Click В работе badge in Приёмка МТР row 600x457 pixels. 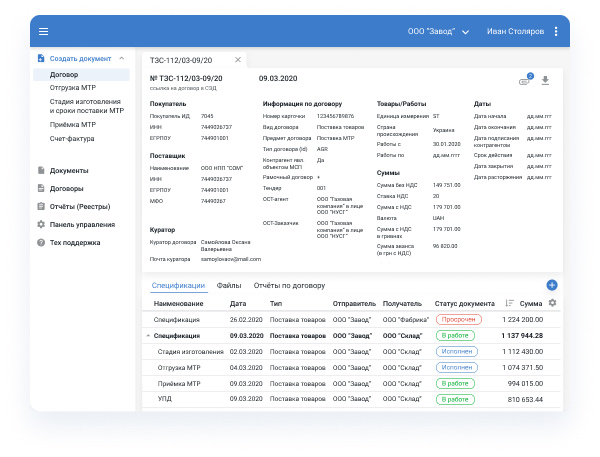[455, 384]
